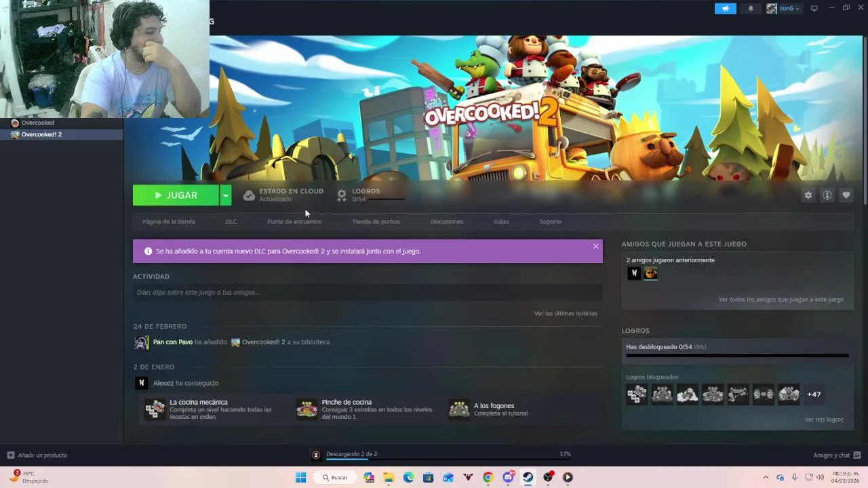Open Guías tab
The width and height of the screenshot is (868, 488).
(501, 222)
